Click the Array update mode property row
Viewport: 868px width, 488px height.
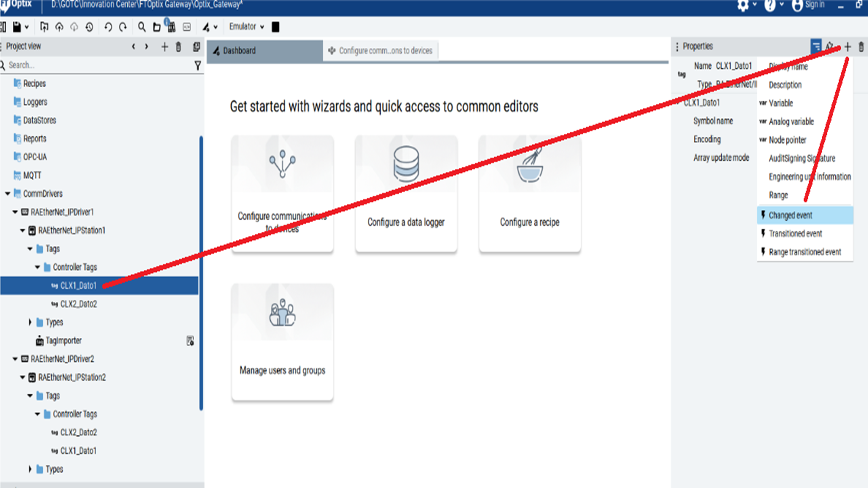click(721, 158)
